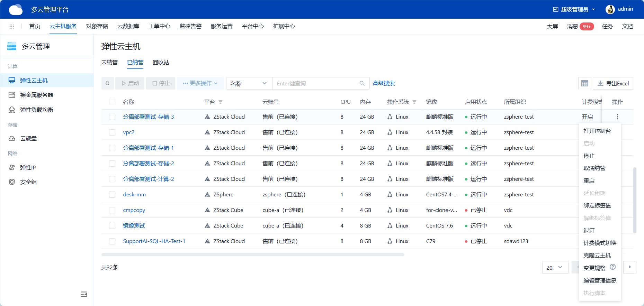The image size is (644, 306).
Task: Check the box for cmpcopy row
Action: coord(112,210)
